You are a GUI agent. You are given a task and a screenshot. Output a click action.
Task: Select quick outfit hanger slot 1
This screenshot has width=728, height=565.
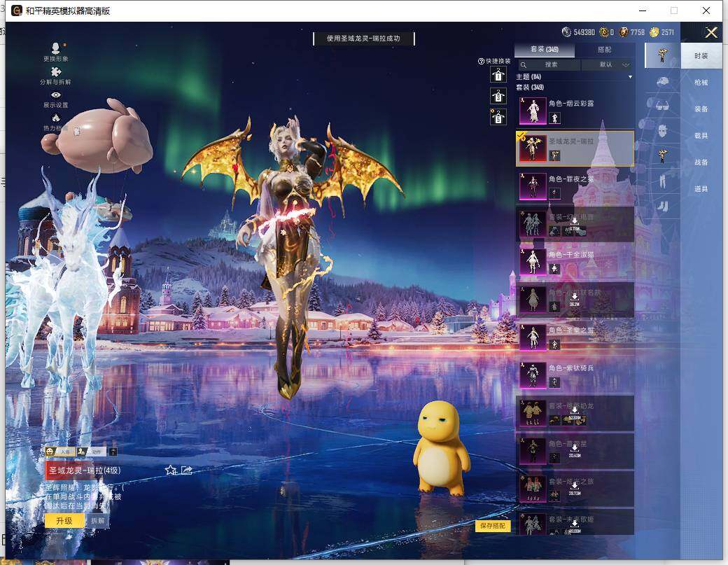[498, 75]
